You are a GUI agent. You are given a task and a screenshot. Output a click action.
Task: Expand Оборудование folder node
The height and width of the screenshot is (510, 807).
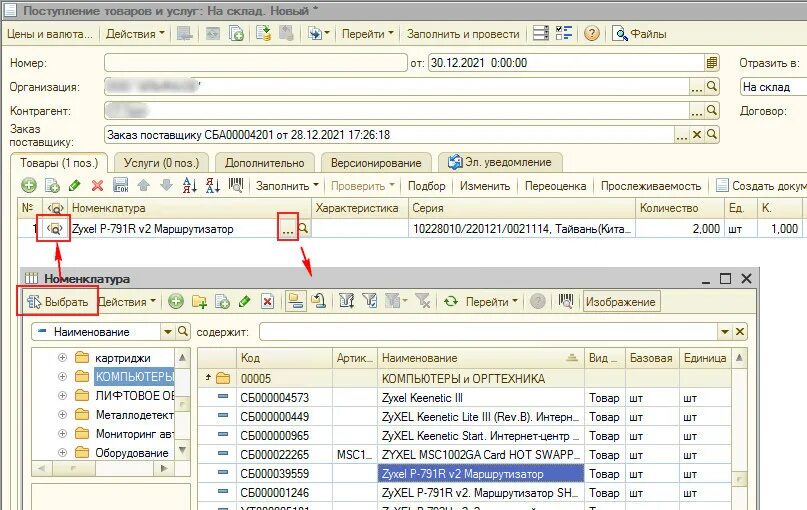(63, 453)
